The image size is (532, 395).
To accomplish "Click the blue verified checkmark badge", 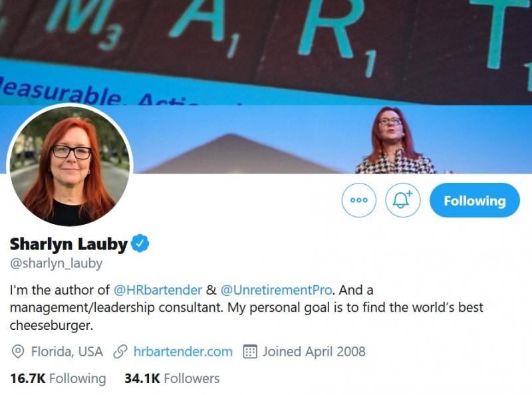I will (140, 243).
